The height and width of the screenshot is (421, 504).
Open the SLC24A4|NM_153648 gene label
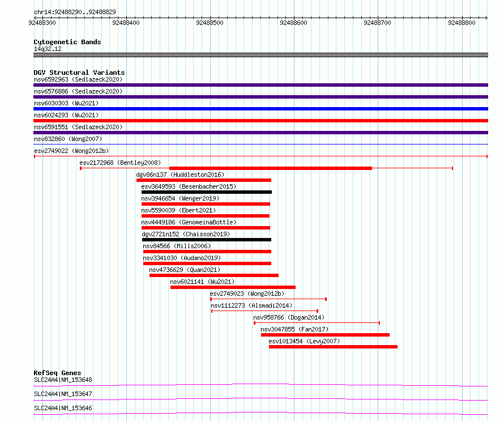tap(63, 380)
